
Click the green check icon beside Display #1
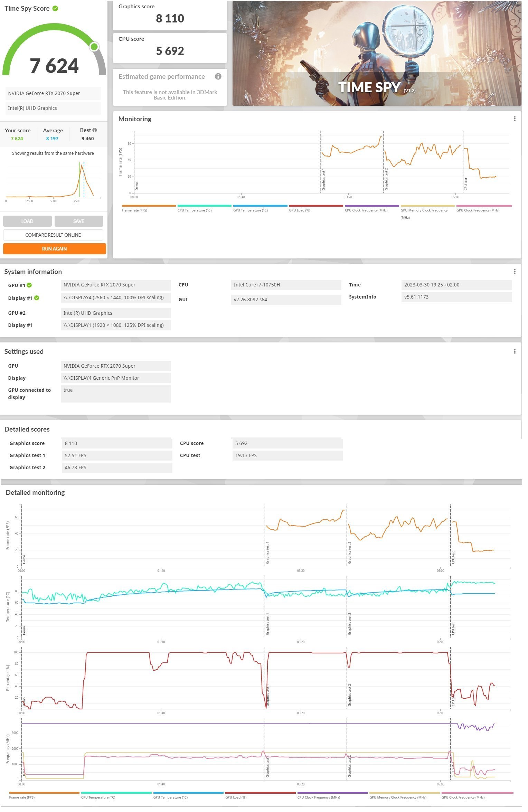click(x=37, y=298)
